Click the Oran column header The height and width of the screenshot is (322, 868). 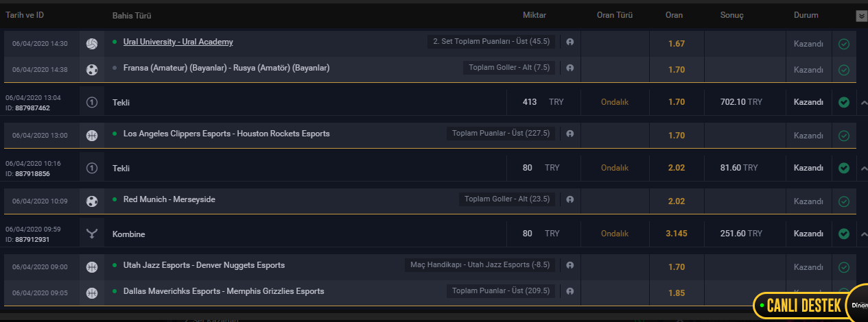[674, 15]
